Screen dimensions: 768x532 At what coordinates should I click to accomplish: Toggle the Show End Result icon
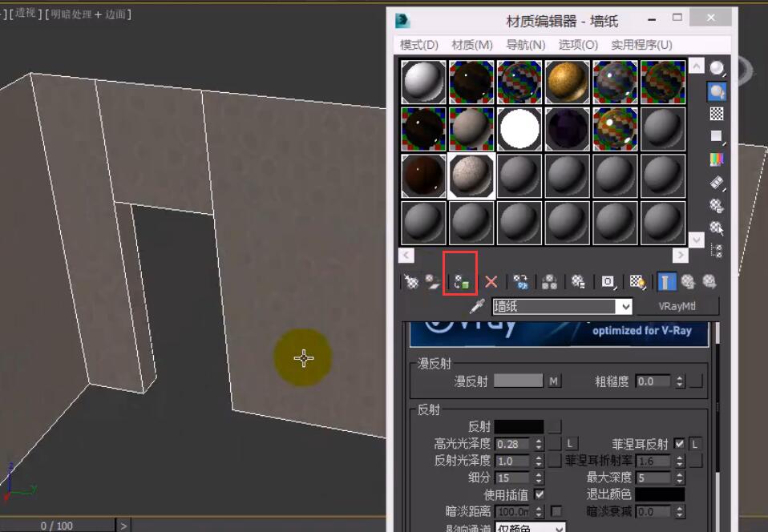click(x=665, y=282)
